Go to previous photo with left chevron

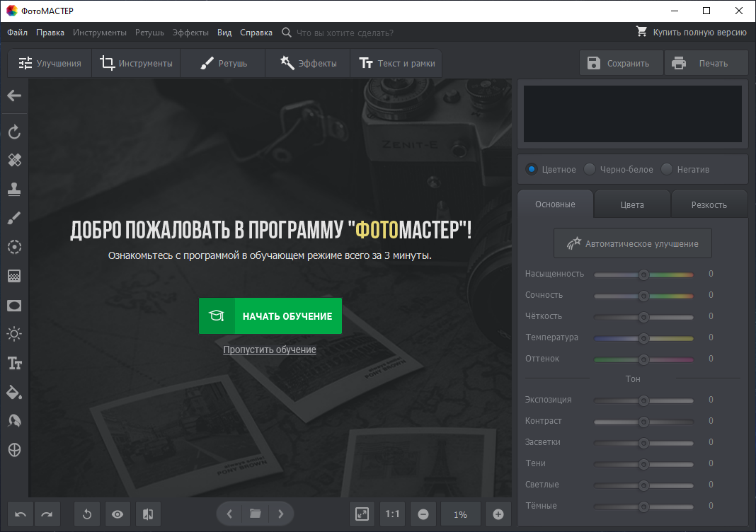[x=229, y=514]
